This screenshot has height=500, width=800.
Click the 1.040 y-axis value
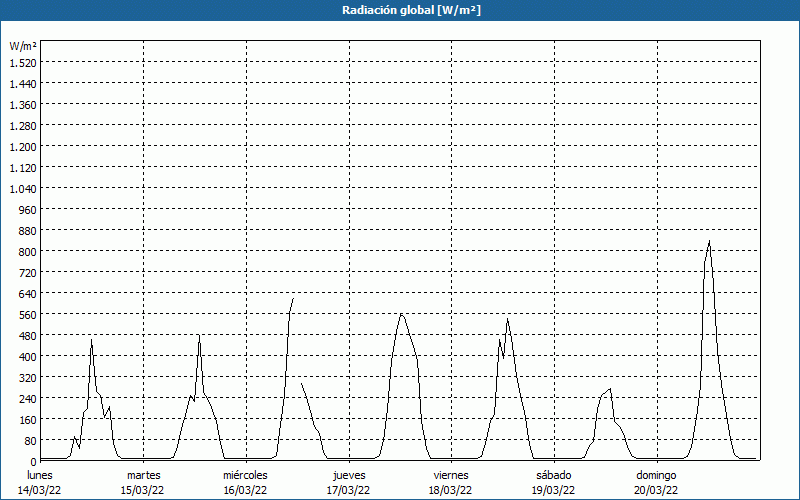pyautogui.click(x=23, y=188)
